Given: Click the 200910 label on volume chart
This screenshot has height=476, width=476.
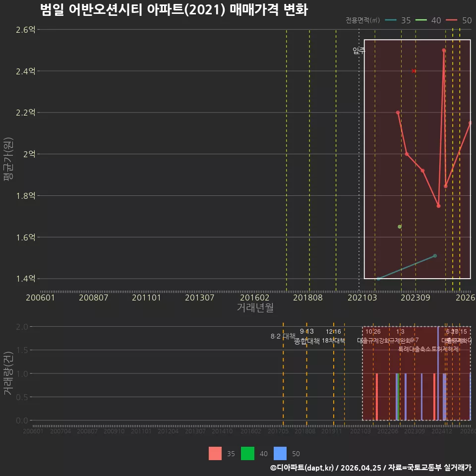Looking at the screenshot, I should pyautogui.click(x=114, y=431).
